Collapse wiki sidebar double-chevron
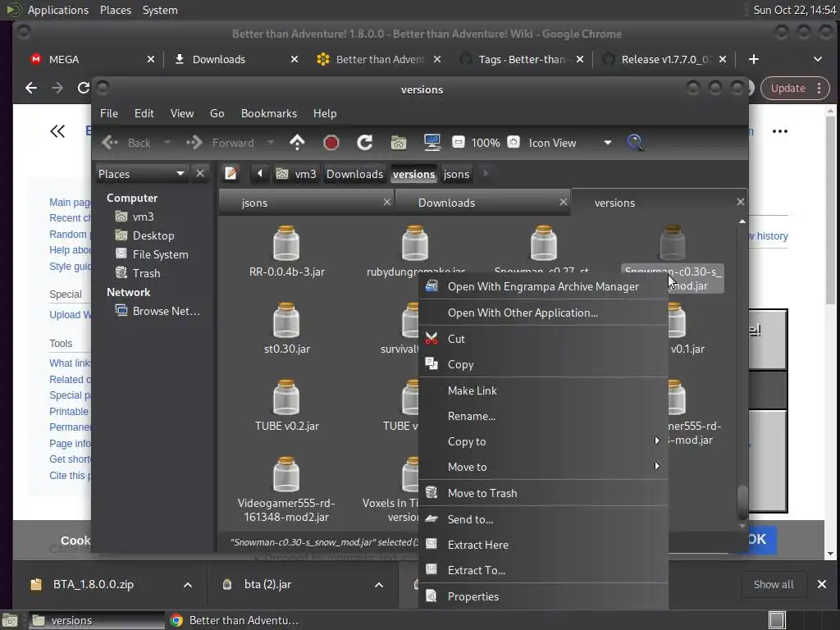This screenshot has width=840, height=630. (57, 131)
